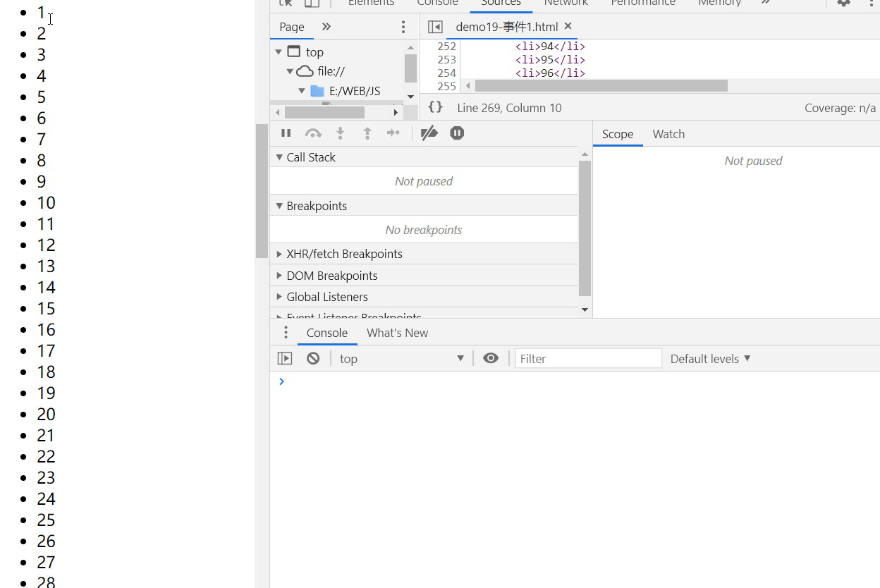Click the Coverage: n/a status text
The height and width of the screenshot is (588, 880).
tap(840, 108)
